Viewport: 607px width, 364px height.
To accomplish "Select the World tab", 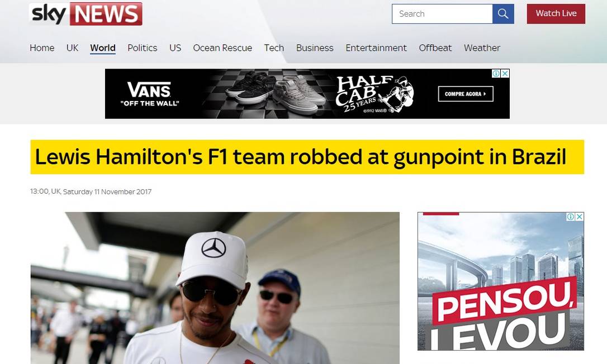I will (x=103, y=48).
